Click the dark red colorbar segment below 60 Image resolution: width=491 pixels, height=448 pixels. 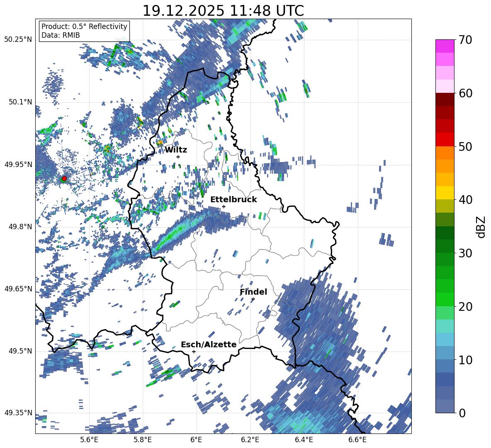[x=445, y=99]
